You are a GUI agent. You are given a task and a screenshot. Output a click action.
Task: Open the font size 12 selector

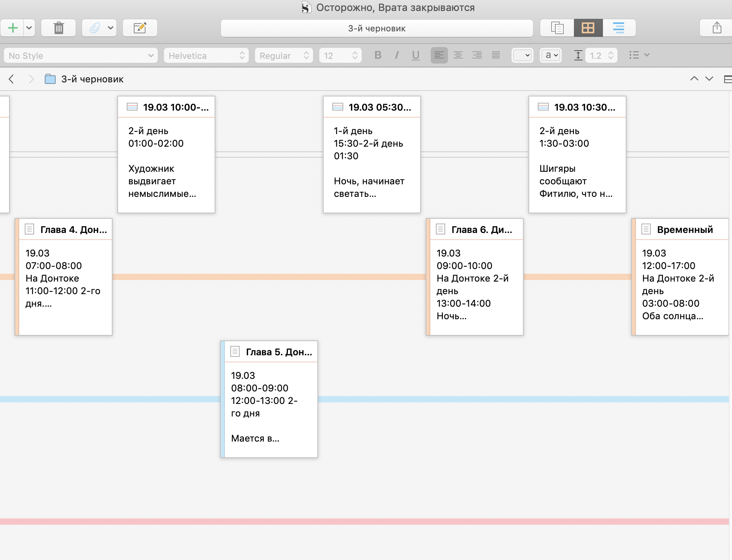pos(341,56)
